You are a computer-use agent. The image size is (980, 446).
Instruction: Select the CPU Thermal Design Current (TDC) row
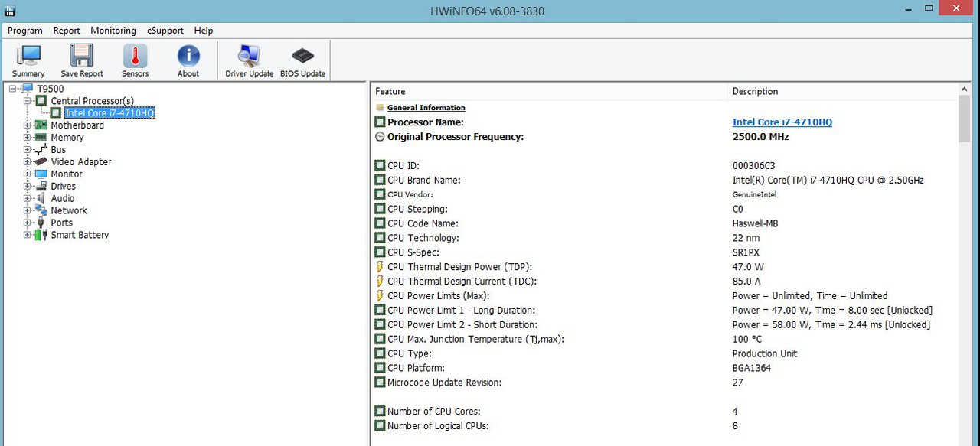click(665, 282)
